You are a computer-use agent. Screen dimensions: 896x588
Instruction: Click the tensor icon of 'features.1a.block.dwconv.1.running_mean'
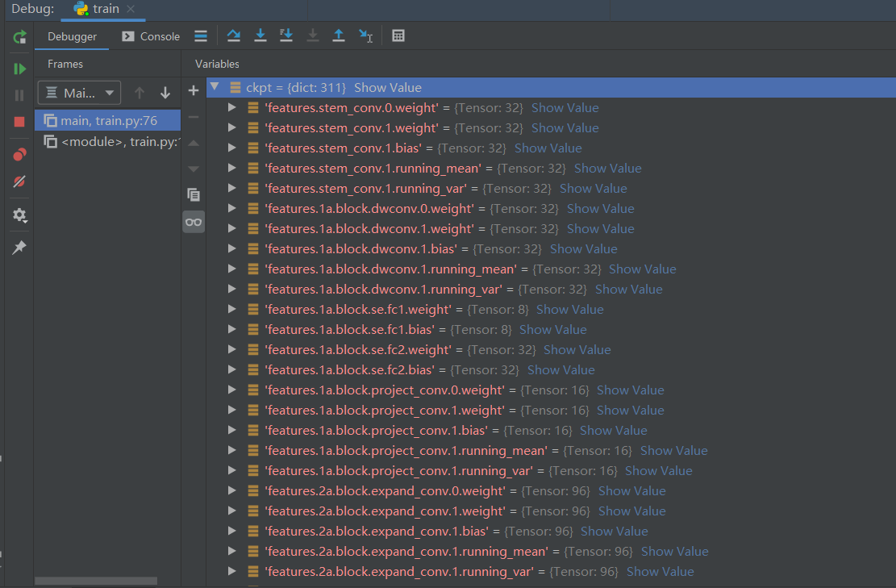[253, 269]
